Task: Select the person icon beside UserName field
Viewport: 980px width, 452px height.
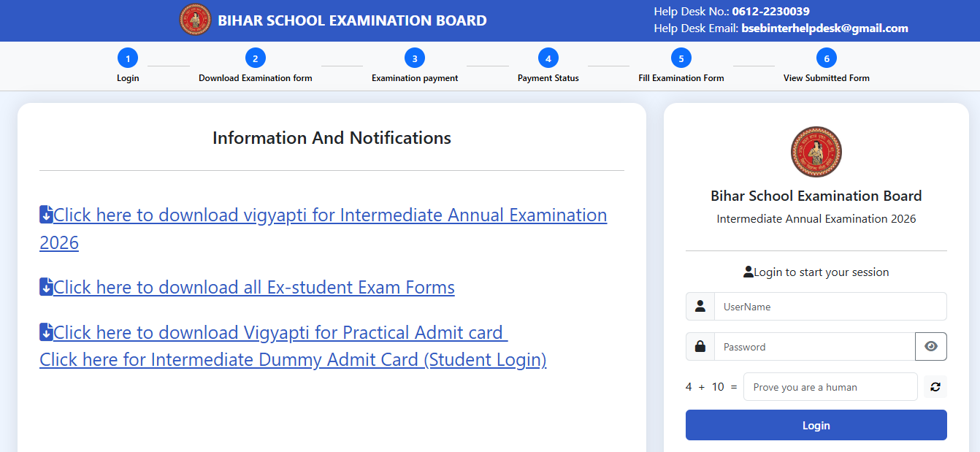Action: point(700,306)
